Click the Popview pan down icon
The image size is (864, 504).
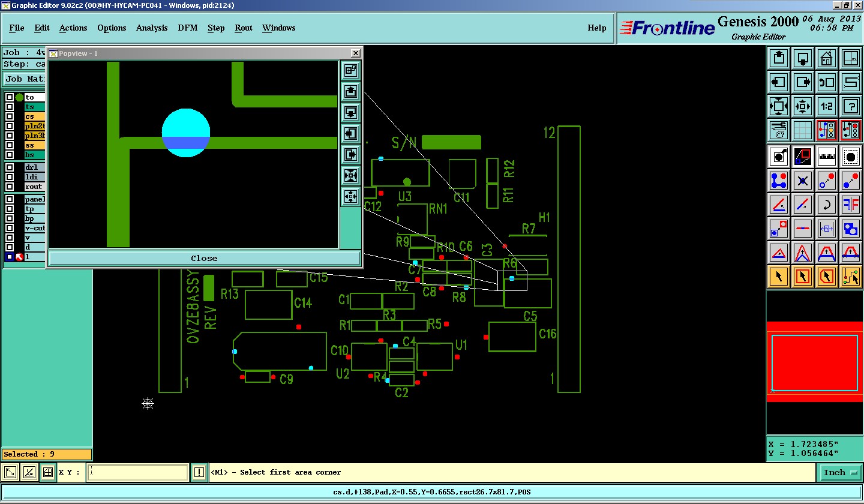pos(351,112)
